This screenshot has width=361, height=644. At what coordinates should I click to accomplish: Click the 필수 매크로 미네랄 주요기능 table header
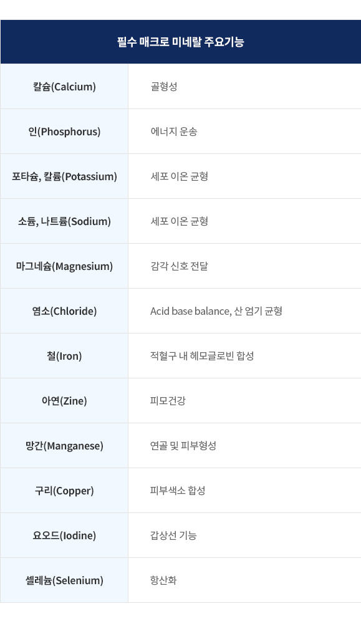[181, 42]
